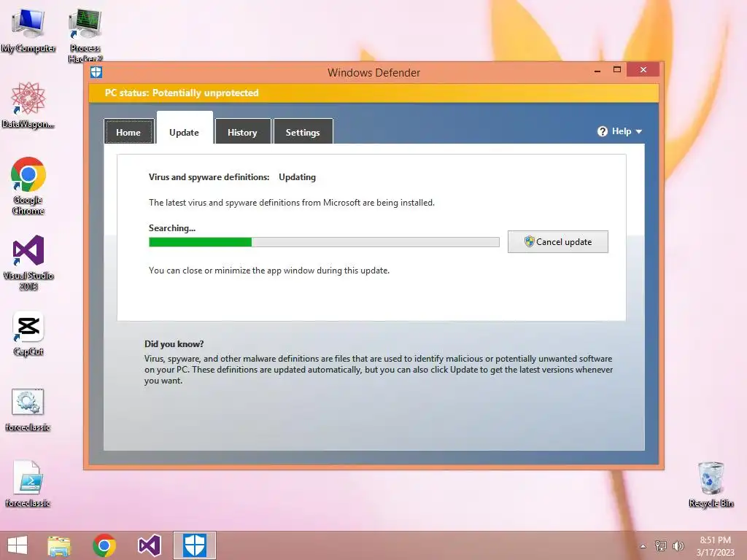
Task: Open the DataWagon desktop shortcut
Action: pyautogui.click(x=28, y=105)
